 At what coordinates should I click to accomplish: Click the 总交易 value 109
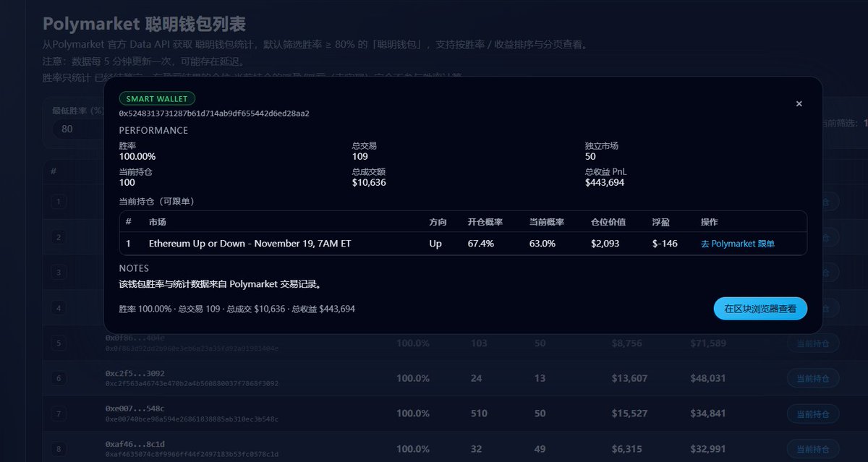coord(360,156)
